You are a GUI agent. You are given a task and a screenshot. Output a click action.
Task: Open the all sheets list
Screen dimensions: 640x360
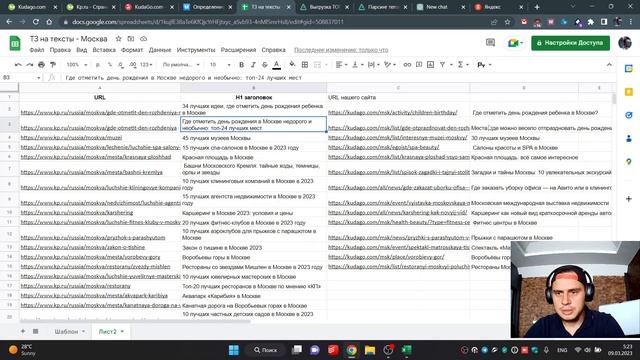[36, 331]
